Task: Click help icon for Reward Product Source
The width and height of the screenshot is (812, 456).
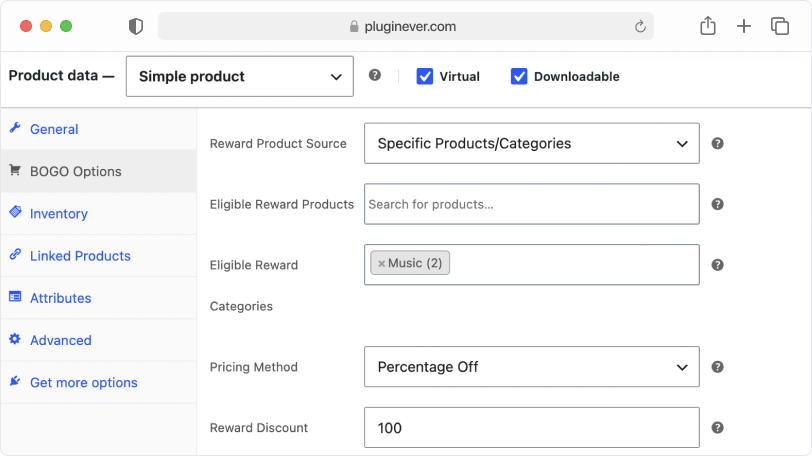Action: point(717,143)
